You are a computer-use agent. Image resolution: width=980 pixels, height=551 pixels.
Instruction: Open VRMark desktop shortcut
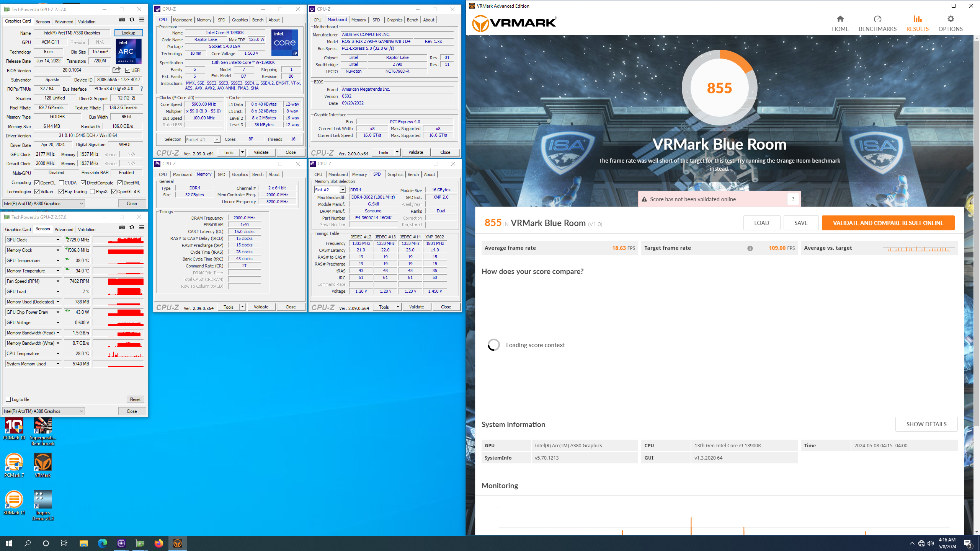[x=43, y=465]
